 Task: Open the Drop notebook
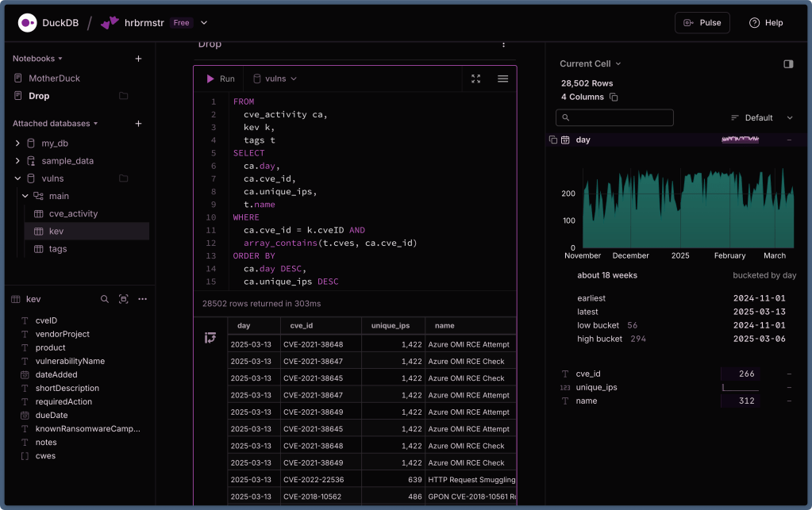click(39, 96)
